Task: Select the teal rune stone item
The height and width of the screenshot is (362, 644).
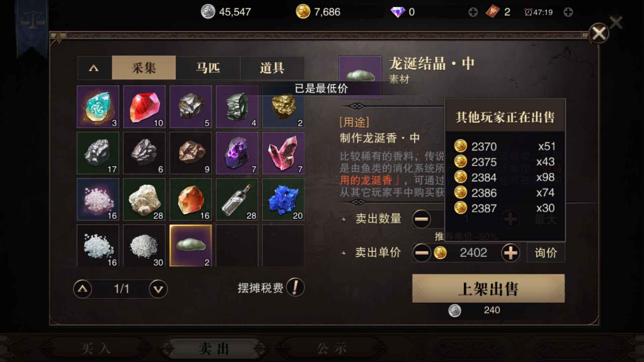Action: [98, 107]
